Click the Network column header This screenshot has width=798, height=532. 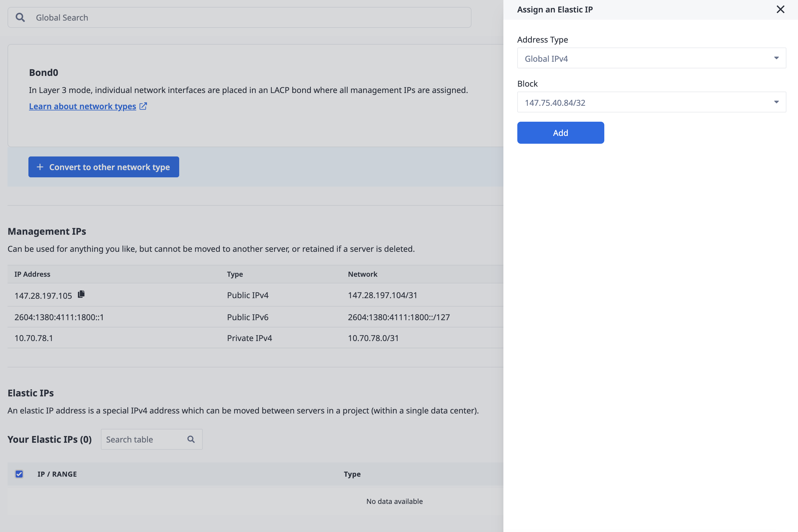coord(362,274)
